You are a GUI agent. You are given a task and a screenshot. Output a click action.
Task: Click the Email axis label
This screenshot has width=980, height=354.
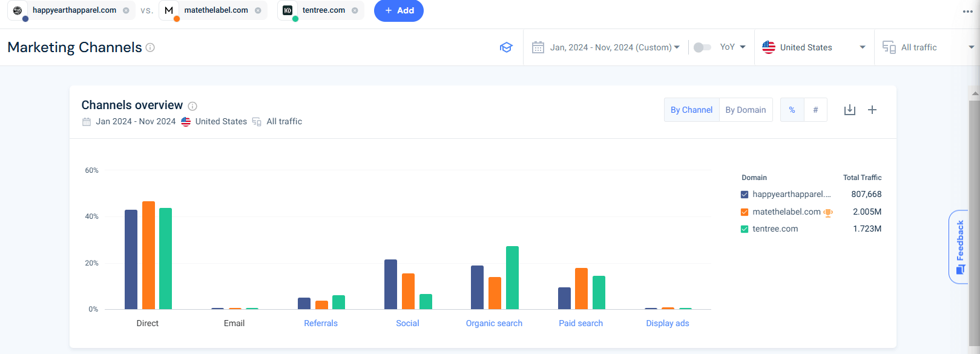(234, 323)
